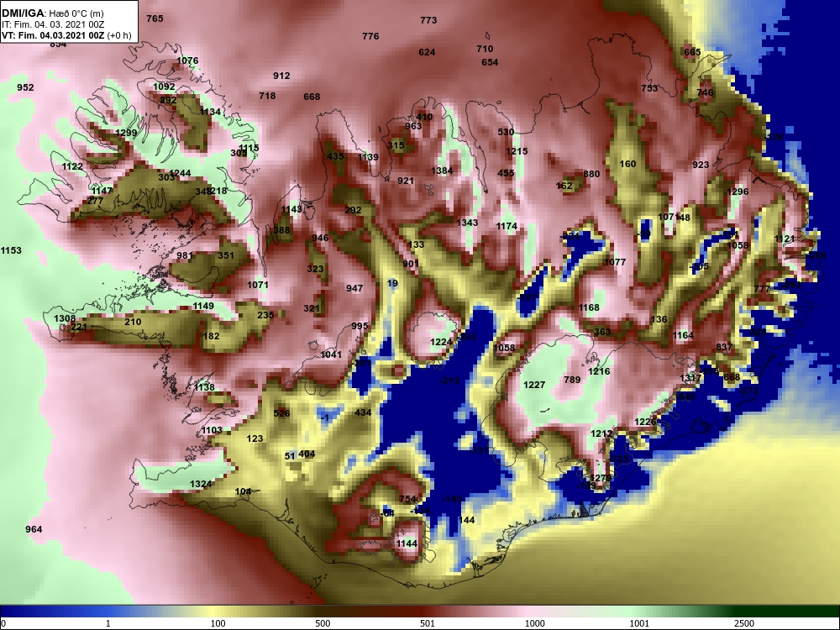Image resolution: width=840 pixels, height=630 pixels.
Task: Select the map value 773
Action: (428, 20)
